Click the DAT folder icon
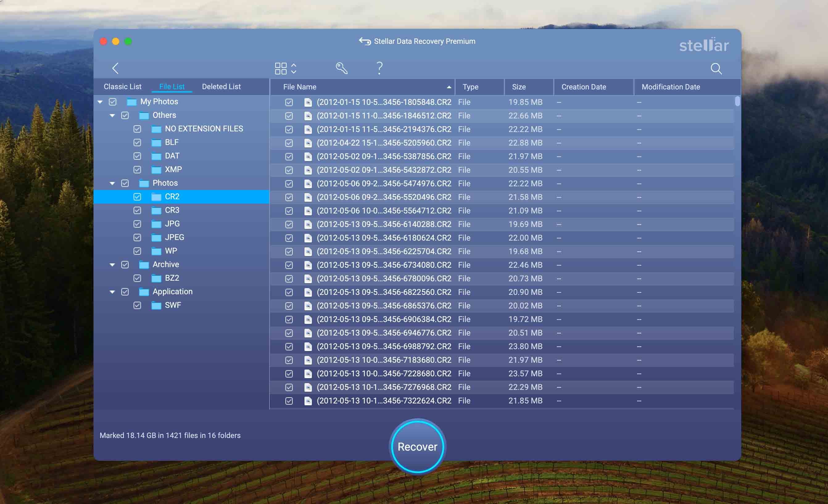Viewport: 828px width, 504px height. click(x=156, y=156)
